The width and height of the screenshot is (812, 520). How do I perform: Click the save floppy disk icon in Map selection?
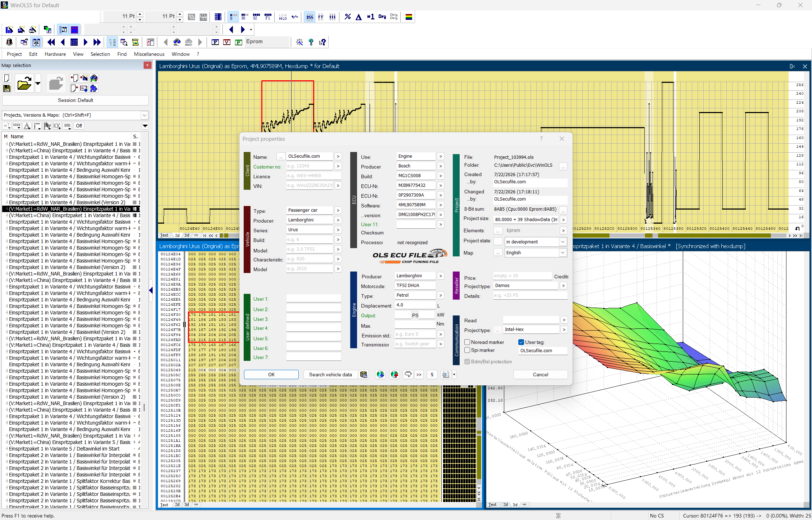(x=6, y=88)
